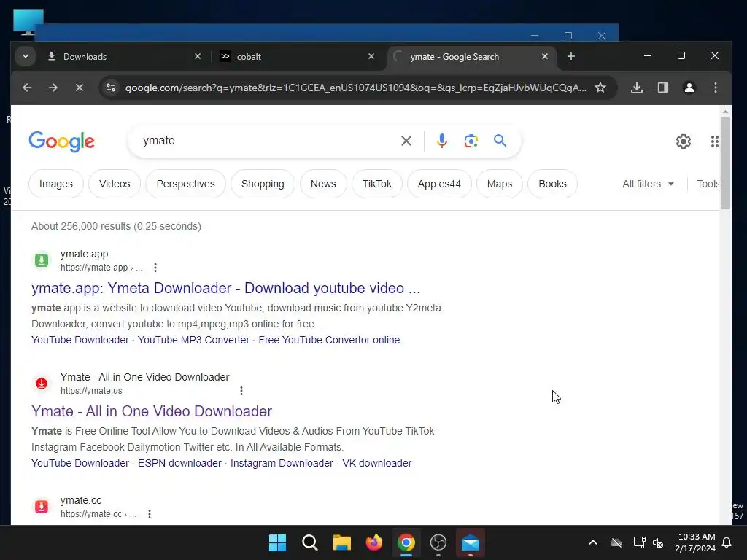Click the ymate.us red favicon

(42, 384)
